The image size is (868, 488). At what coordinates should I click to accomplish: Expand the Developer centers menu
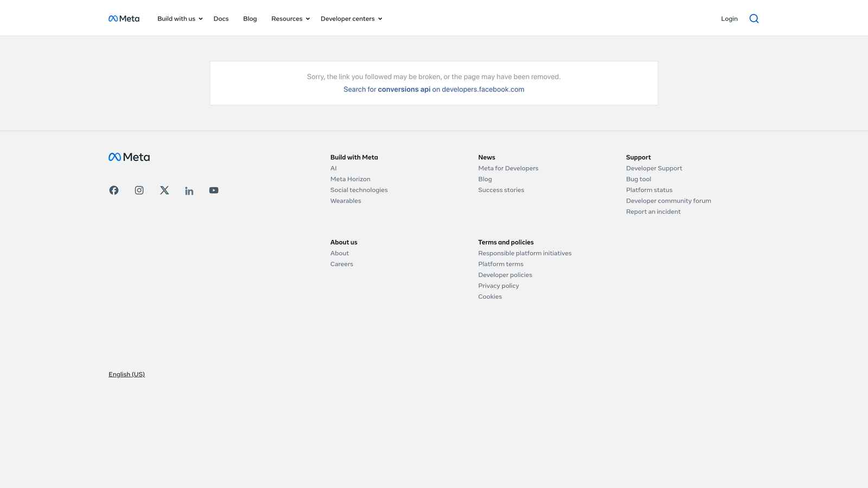pos(350,18)
